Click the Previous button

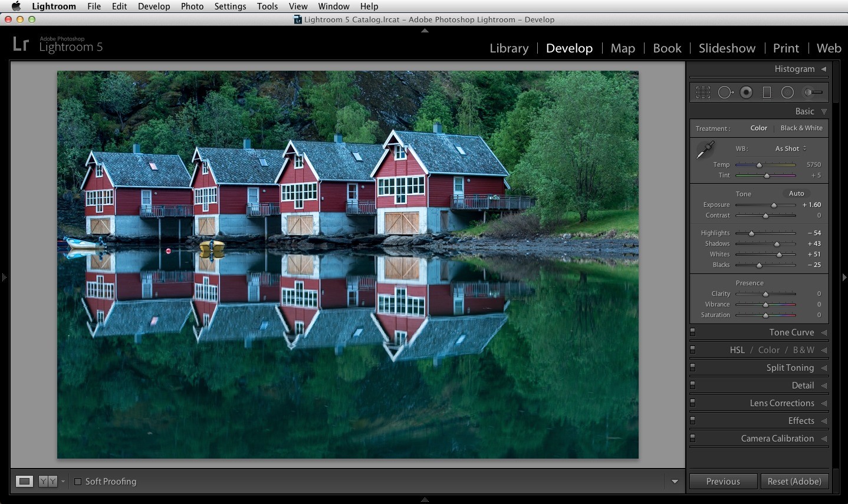723,482
